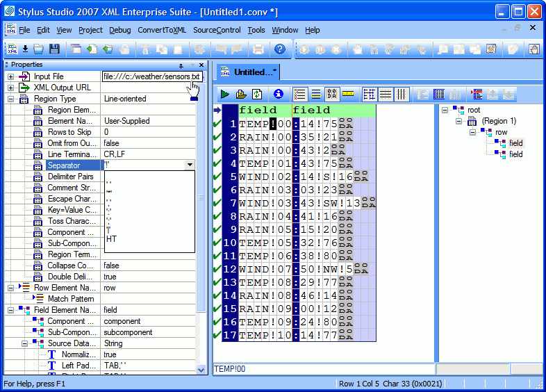The image size is (546, 392).
Task: Click the new XML document icon
Action: 13,49
